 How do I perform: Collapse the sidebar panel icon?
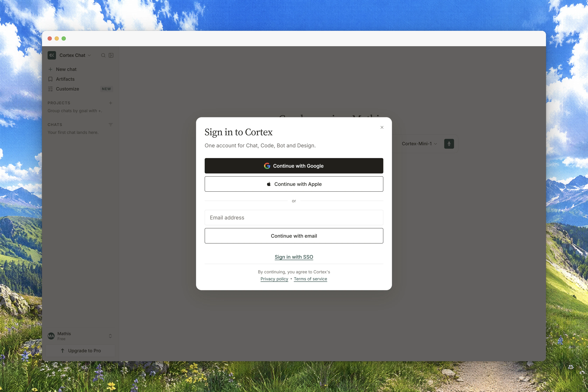111,55
